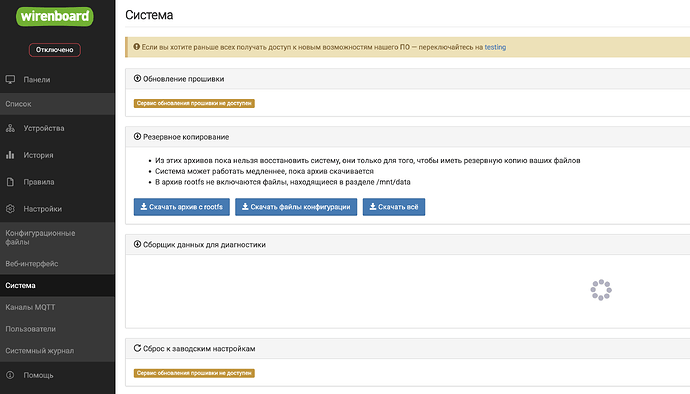Click the Правила document icon

(10, 182)
